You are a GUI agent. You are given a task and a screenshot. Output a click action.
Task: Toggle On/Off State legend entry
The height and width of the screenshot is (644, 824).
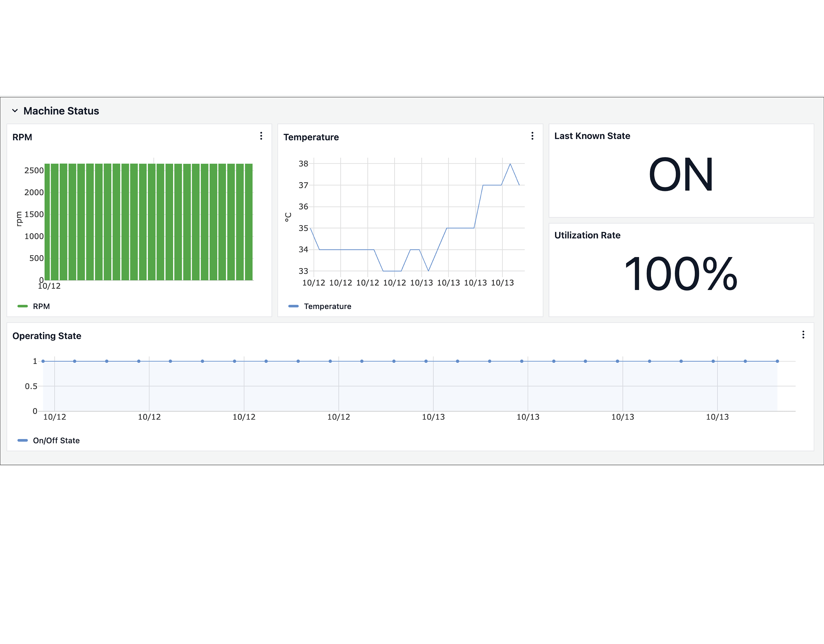[x=56, y=440]
